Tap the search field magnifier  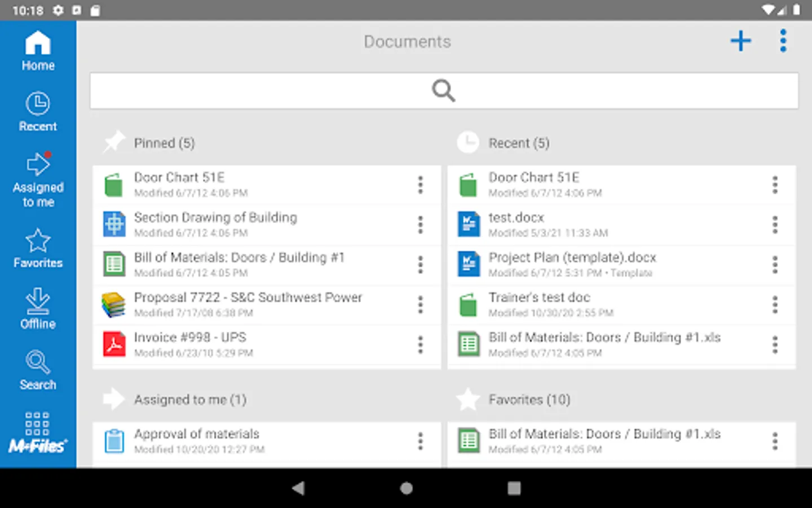point(444,90)
